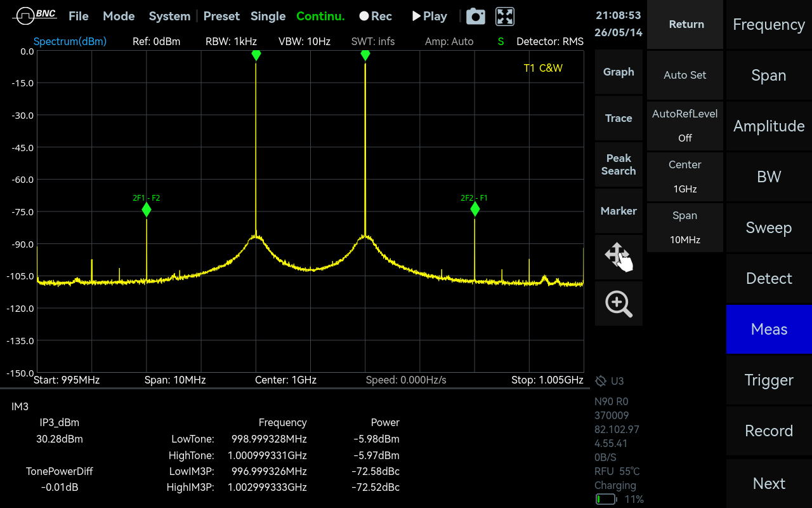Click the Ref: 0dBm value
This screenshot has width=812, height=508.
click(x=156, y=41)
